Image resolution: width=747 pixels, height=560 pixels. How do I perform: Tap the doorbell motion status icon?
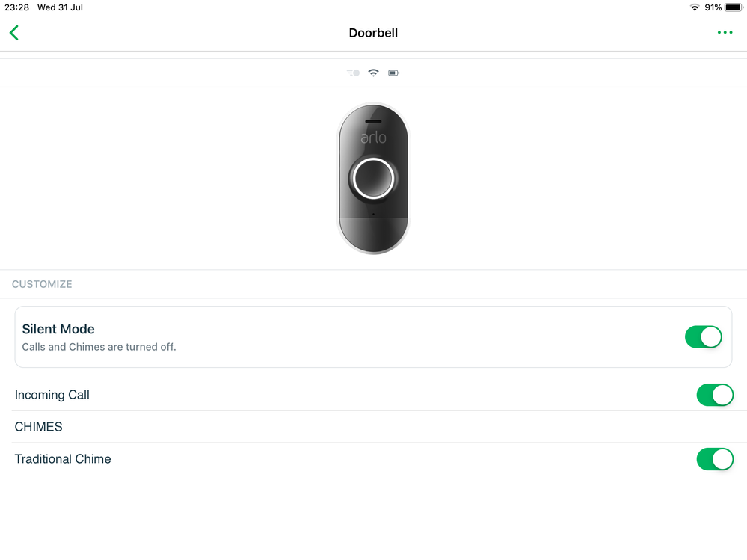coord(353,73)
